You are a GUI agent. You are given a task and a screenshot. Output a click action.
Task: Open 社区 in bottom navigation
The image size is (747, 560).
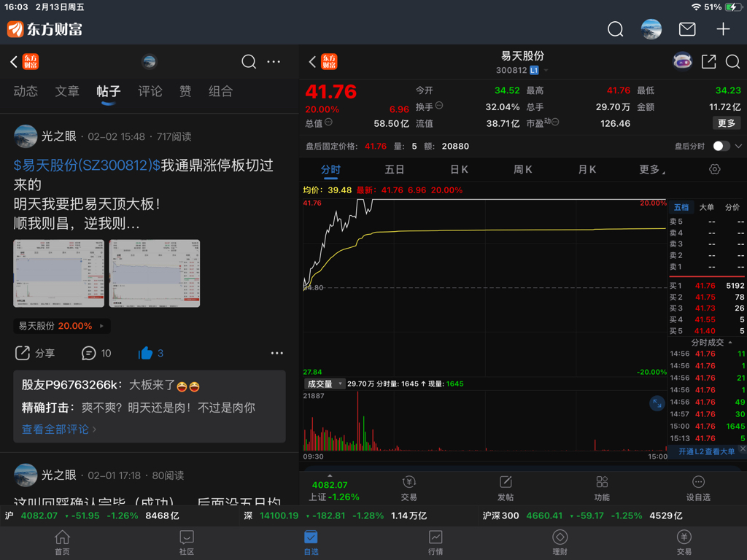pos(186,542)
